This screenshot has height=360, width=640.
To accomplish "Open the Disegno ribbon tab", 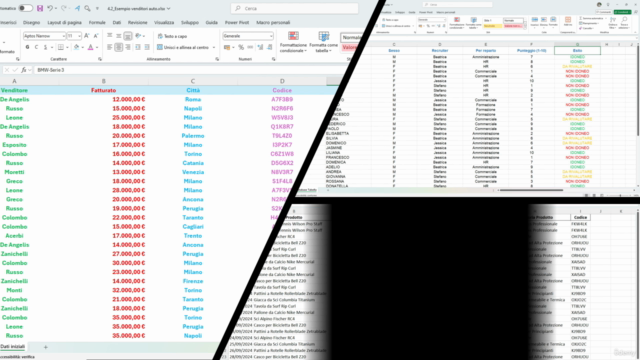I will (x=31, y=22).
